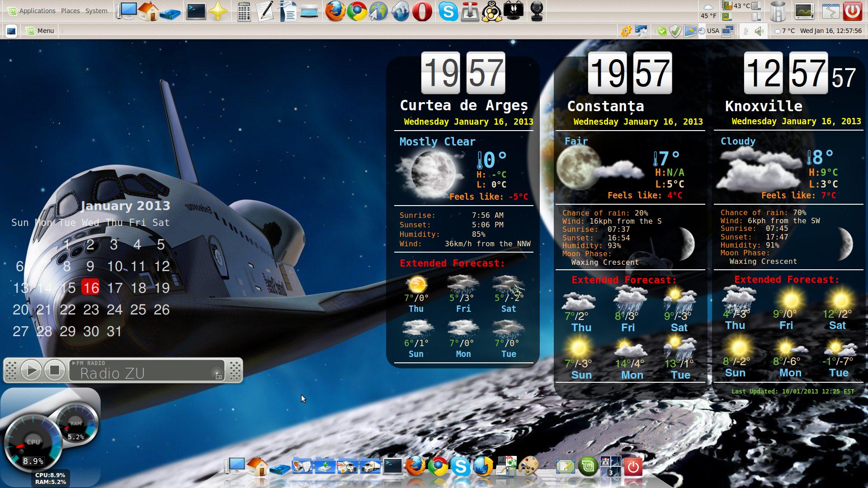Viewport: 868px width, 488px height.
Task: Click the green Linux Mint logo in dock
Action: pos(588,466)
